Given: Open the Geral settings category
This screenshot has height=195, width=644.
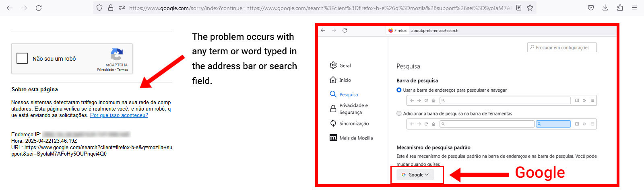Looking at the screenshot, I should (x=340, y=65).
